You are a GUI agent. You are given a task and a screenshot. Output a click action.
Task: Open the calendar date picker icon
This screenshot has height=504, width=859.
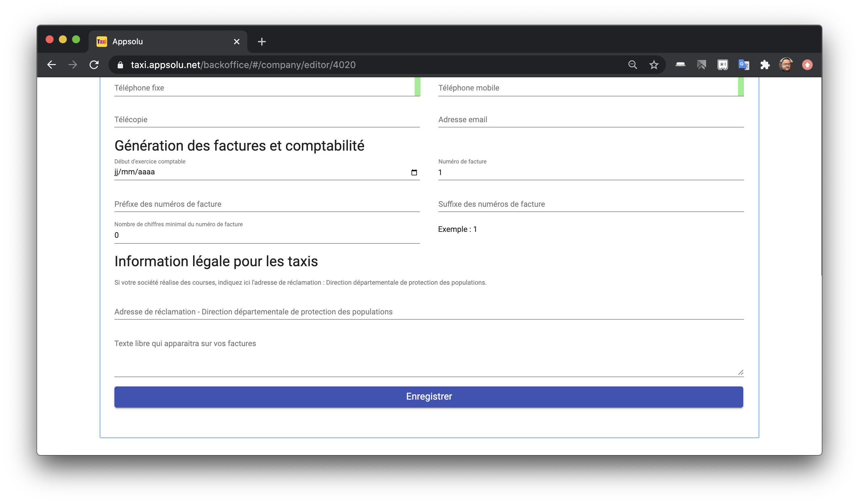414,172
